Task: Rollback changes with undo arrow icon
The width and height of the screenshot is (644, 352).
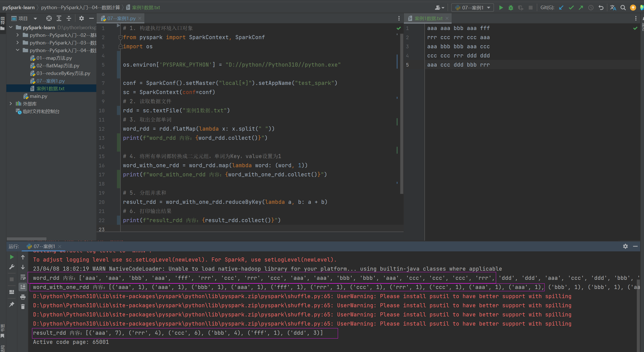Action: (601, 8)
